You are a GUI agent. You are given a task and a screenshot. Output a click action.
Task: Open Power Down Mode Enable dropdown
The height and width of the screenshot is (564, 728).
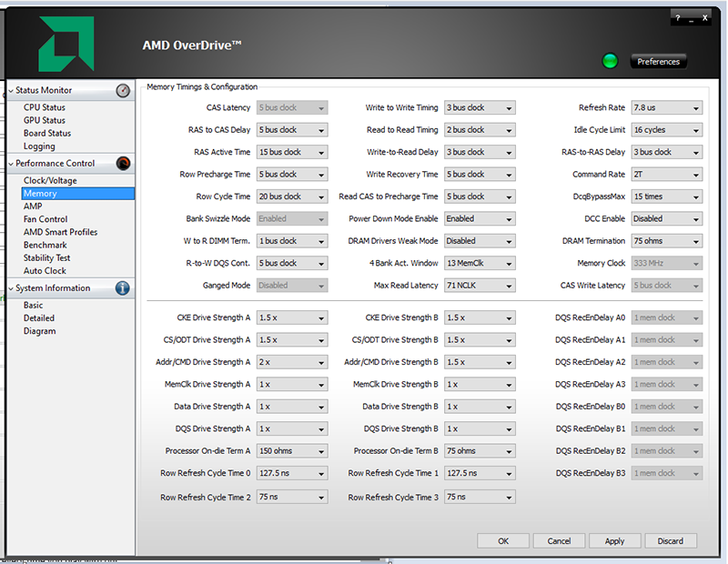pyautogui.click(x=480, y=218)
